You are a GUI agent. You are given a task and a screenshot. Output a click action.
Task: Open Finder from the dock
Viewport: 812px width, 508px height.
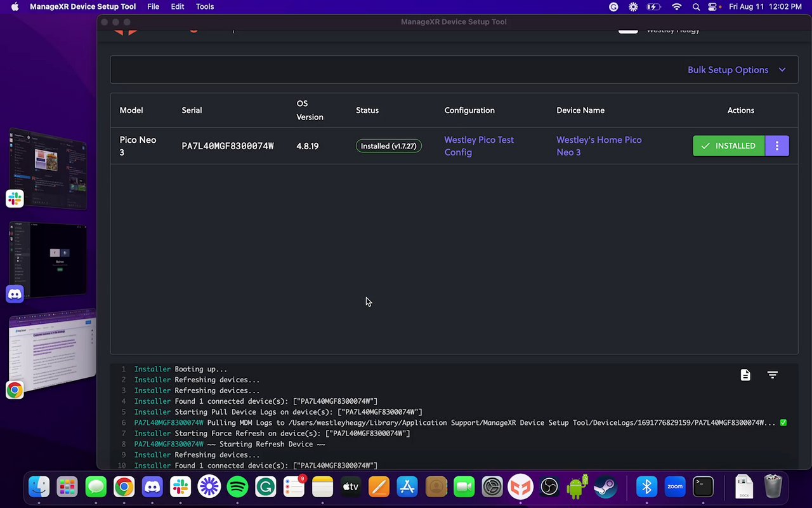point(39,487)
